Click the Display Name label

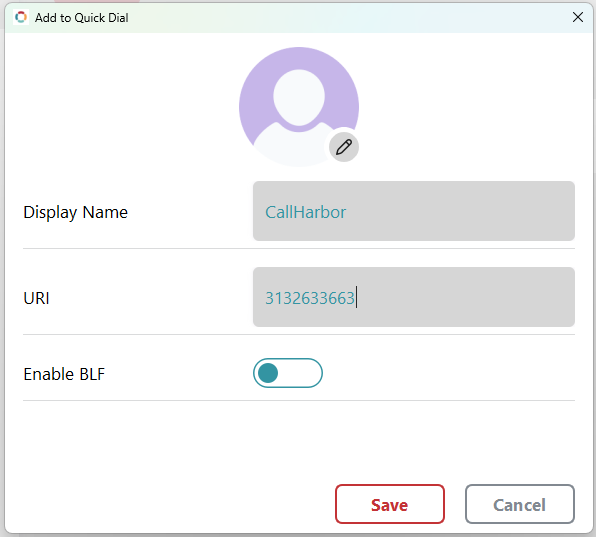(x=75, y=212)
